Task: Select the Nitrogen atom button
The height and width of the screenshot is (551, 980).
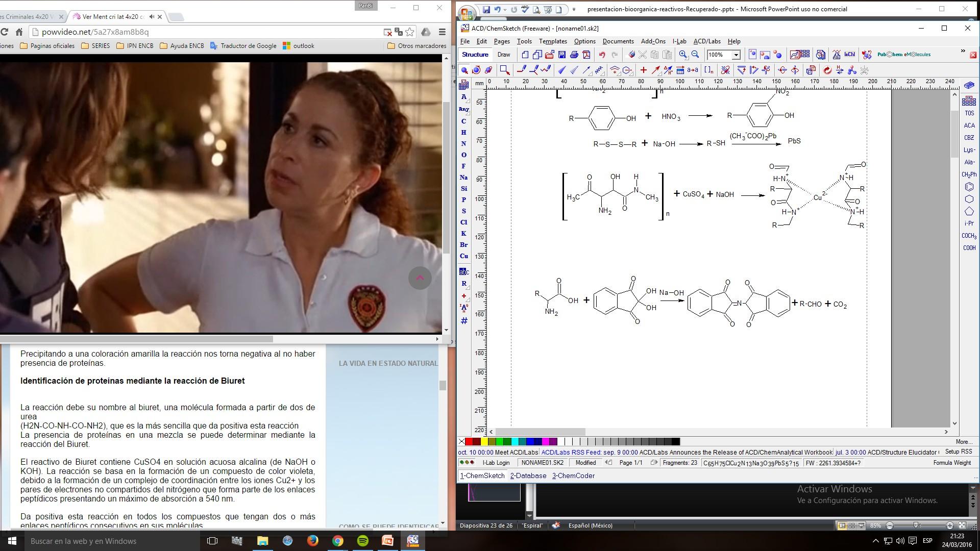Action: (463, 144)
